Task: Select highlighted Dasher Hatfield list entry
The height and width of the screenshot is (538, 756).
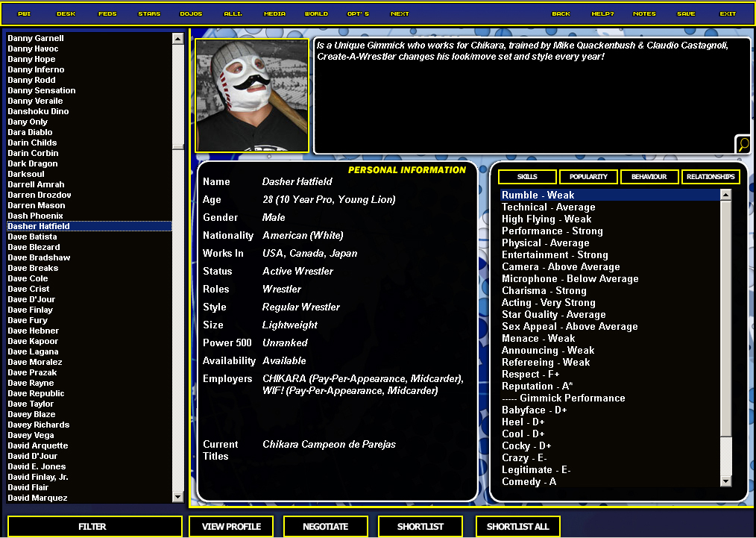Action: coord(89,226)
